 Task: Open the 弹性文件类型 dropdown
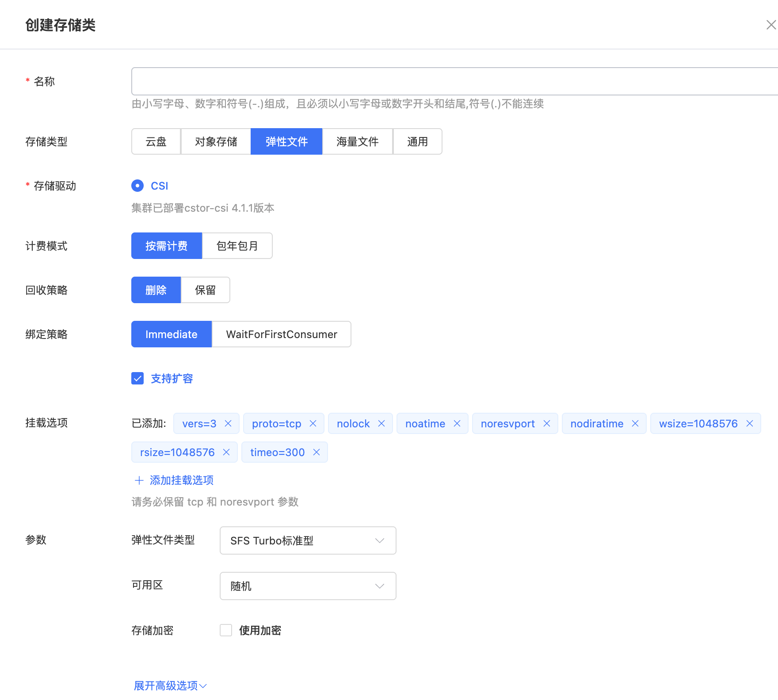308,540
